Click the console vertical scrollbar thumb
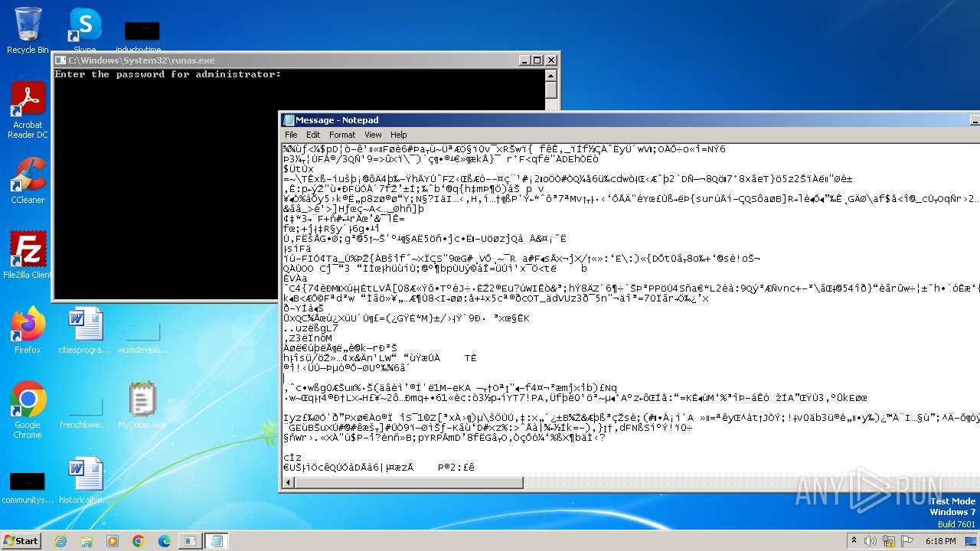 [x=550, y=90]
